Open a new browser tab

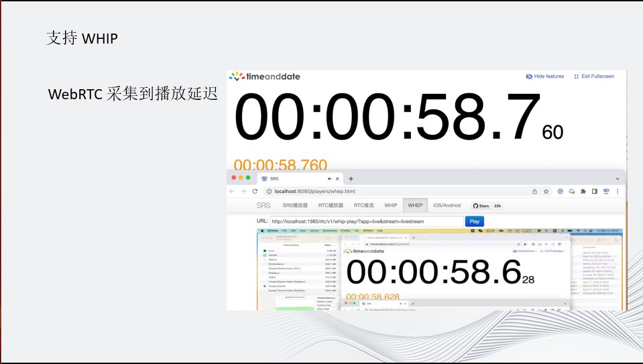[351, 179]
